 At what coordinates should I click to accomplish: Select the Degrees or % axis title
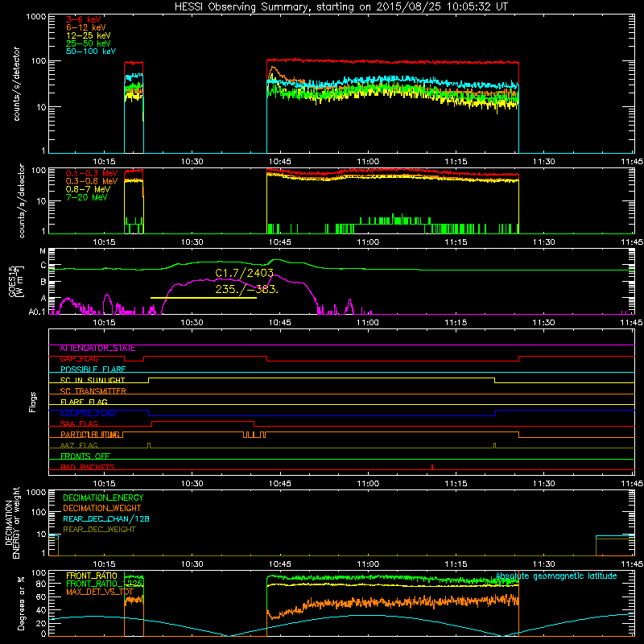21,603
